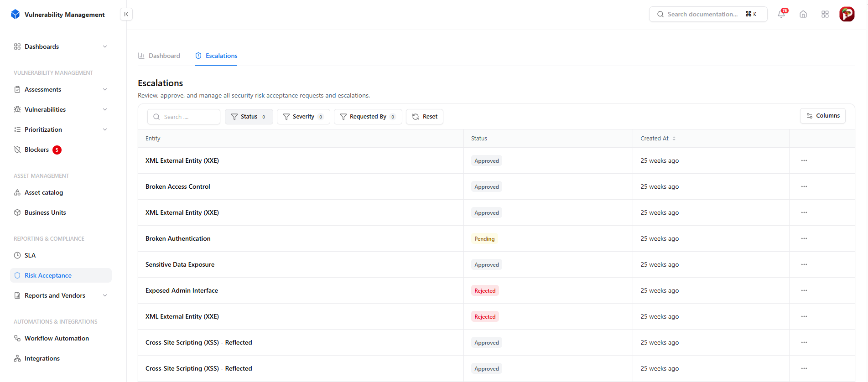
Task: Expand Reports and Vendors menu
Action: click(x=61, y=295)
